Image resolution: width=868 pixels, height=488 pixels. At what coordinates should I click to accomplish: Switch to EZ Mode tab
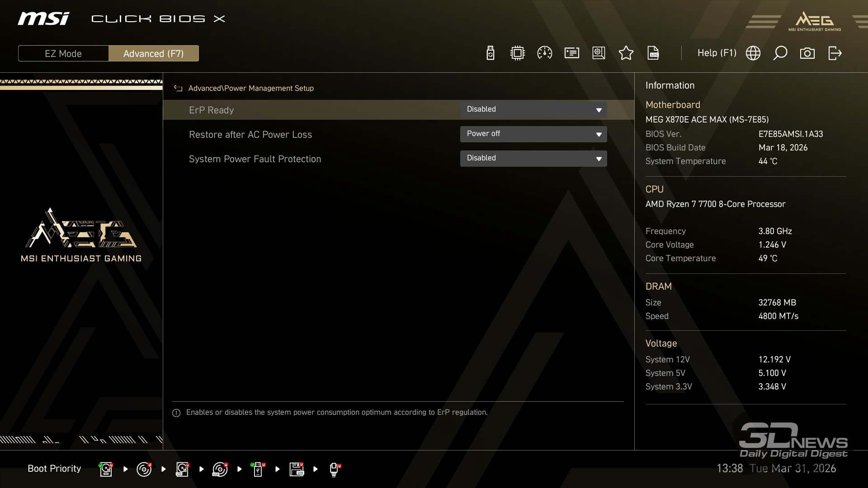63,53
